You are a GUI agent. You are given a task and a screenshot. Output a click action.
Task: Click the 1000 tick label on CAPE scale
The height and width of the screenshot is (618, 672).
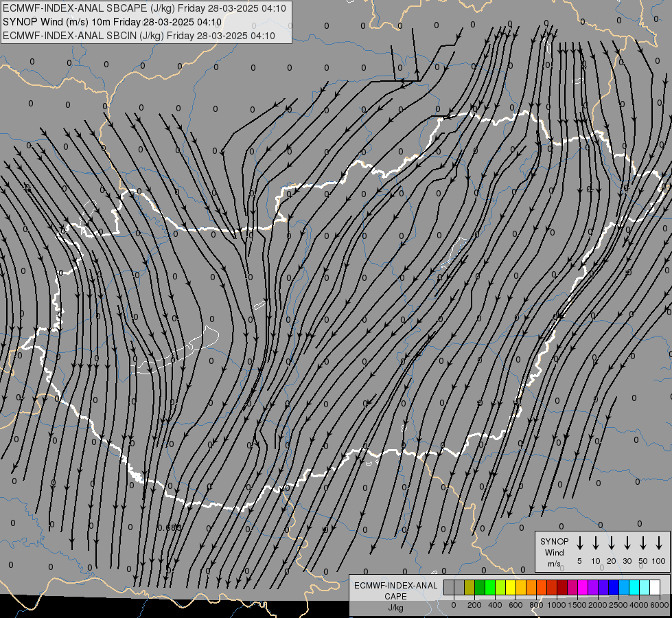(557, 605)
